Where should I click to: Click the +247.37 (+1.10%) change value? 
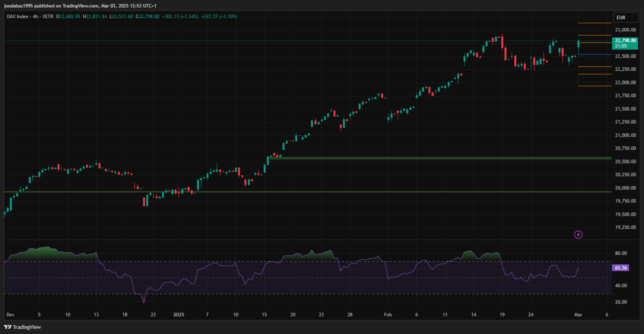click(219, 16)
